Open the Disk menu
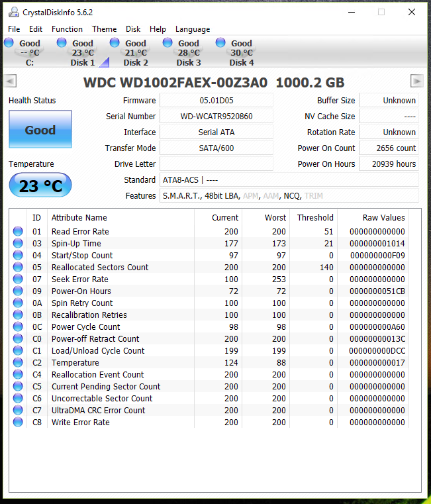 click(133, 29)
